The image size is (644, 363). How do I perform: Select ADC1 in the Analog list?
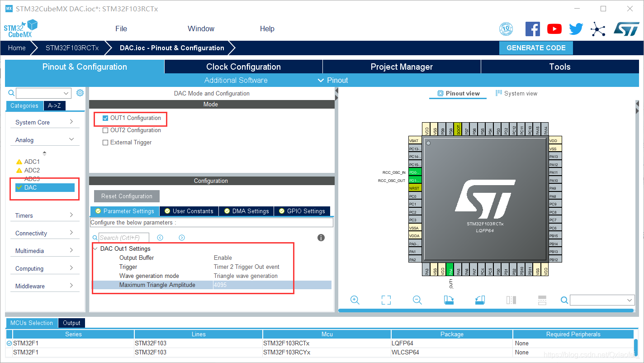(32, 162)
